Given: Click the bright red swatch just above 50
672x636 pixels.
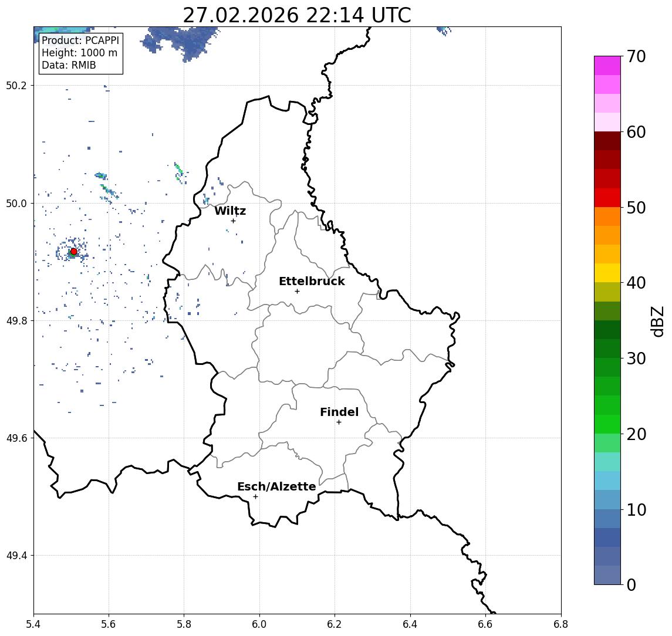Looking at the screenshot, I should coord(607,198).
